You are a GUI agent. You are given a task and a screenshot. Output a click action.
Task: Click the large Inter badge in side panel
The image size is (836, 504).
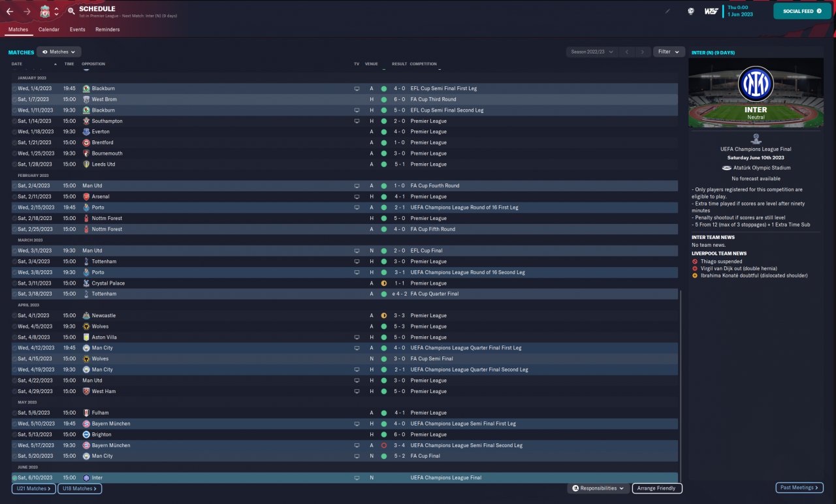coord(756,84)
